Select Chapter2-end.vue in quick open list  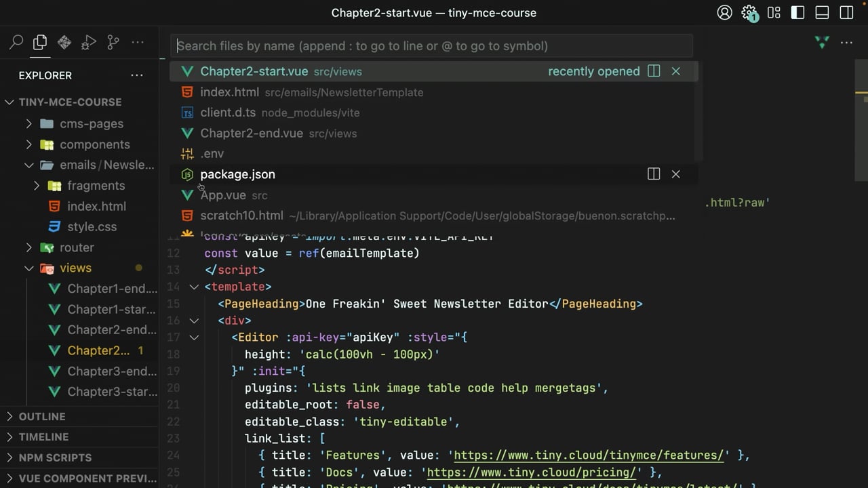pos(433,134)
